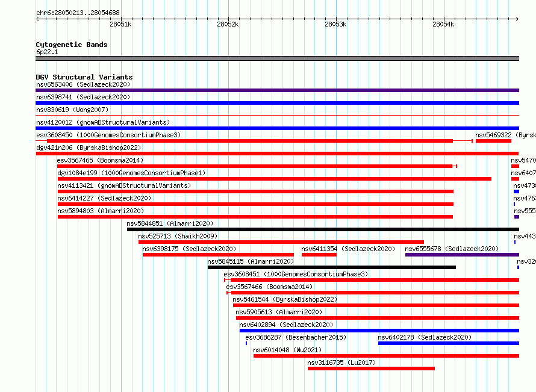The height and width of the screenshot is (392, 536).
Task: Select the 6p22.1 band label
Action: pos(47,52)
